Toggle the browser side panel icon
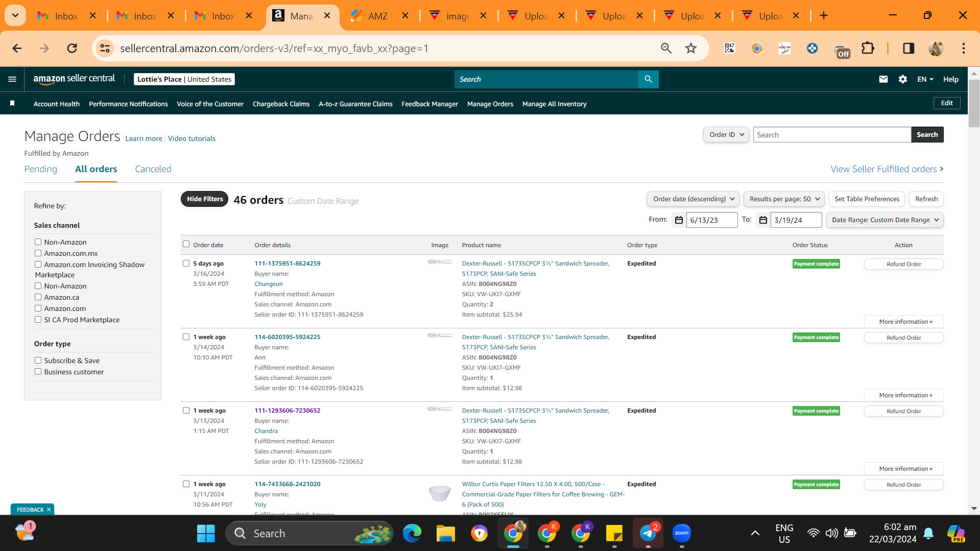 909,48
